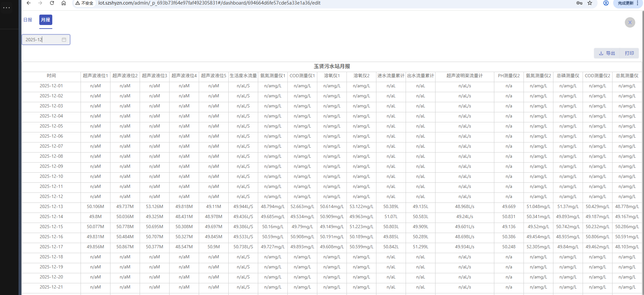Open the saved passwords key icon
The width and height of the screenshot is (644, 295).
point(579,3)
